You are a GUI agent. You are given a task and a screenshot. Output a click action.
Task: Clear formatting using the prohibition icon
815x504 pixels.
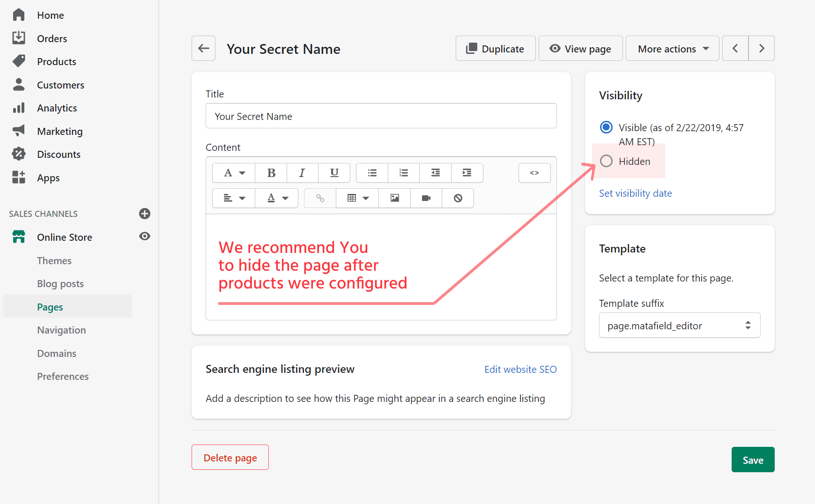coord(458,198)
